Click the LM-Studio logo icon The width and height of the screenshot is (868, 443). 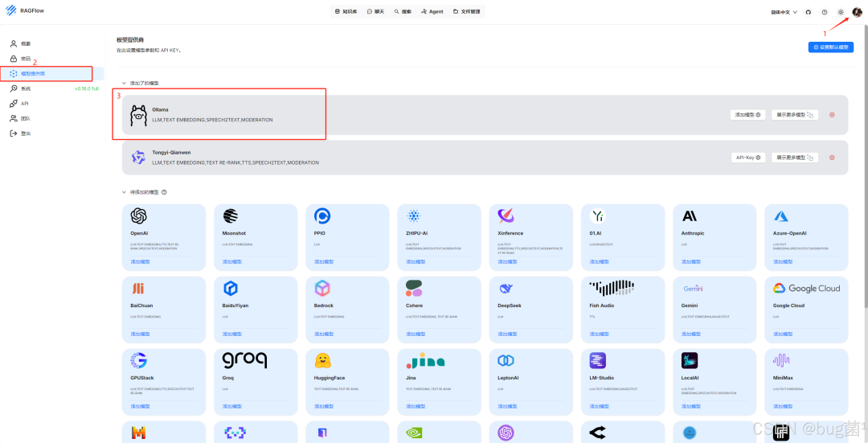point(598,360)
